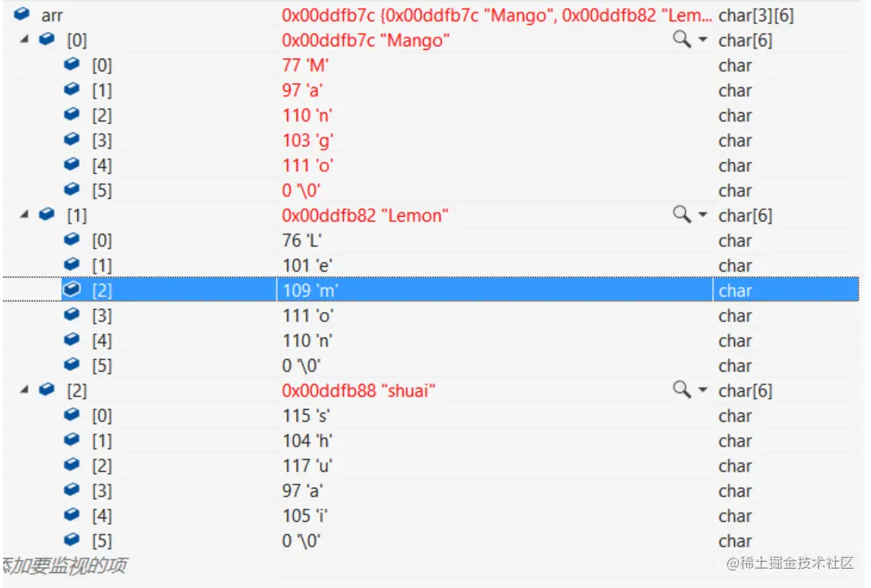Collapse the arr [1] "Lemon" row
The image size is (871, 588).
(x=25, y=215)
